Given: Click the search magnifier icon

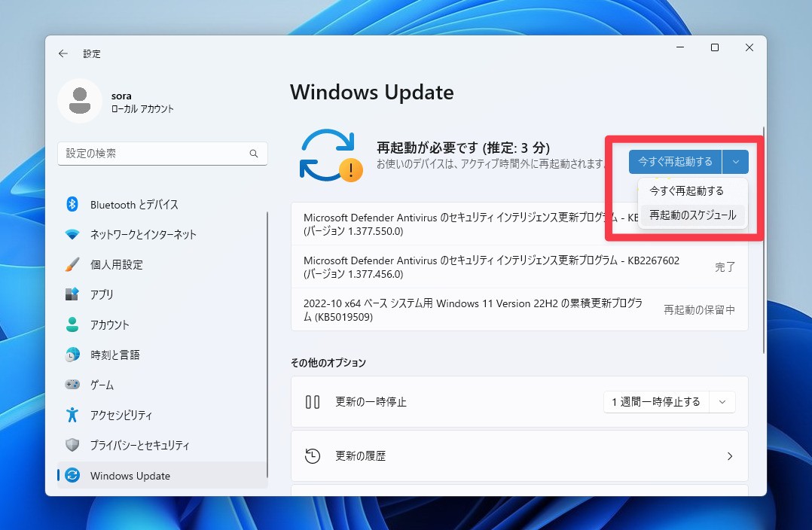Looking at the screenshot, I should (x=254, y=153).
